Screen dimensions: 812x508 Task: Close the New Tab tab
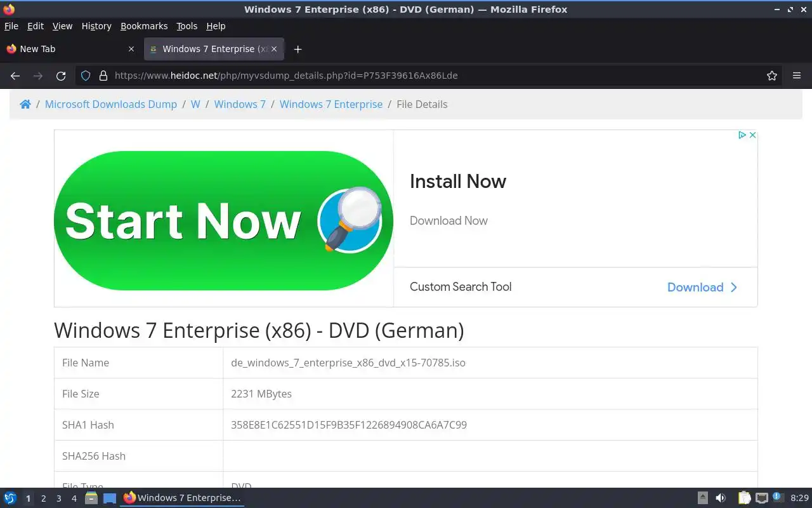pyautogui.click(x=131, y=49)
